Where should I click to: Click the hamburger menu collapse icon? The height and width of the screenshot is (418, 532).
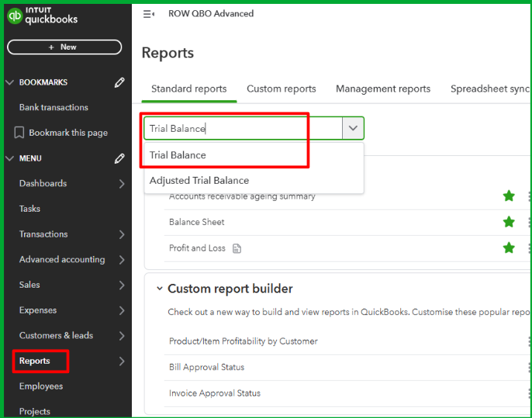[x=148, y=14]
